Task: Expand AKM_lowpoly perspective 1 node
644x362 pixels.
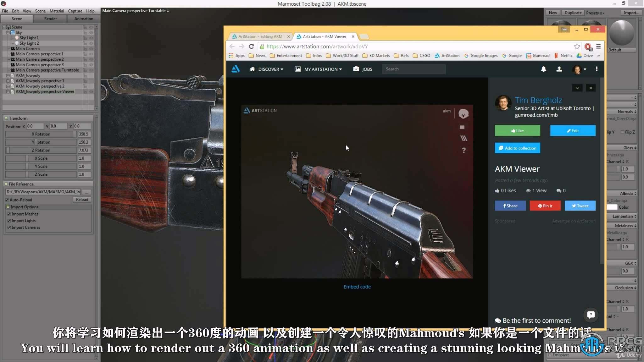Action: [8, 81]
